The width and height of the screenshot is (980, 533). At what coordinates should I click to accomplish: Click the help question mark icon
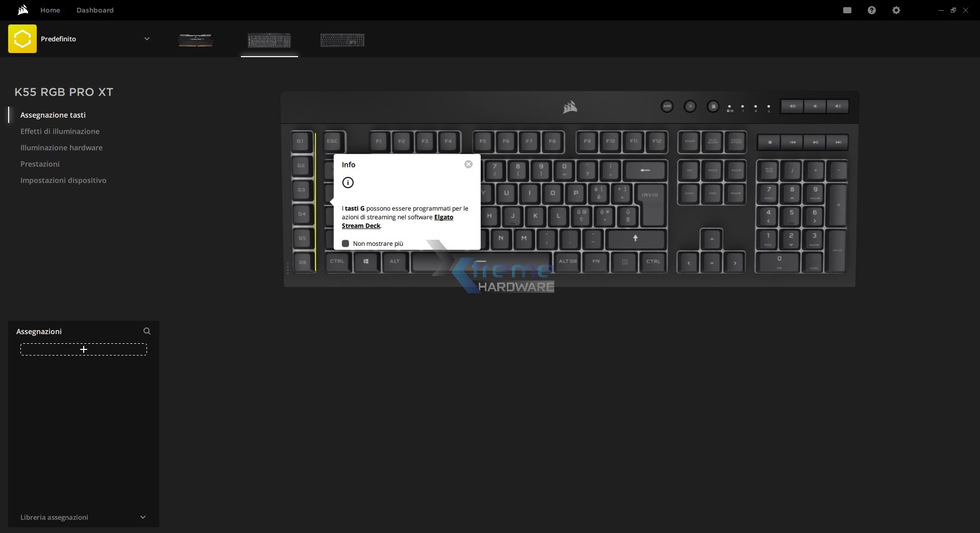[x=871, y=10]
